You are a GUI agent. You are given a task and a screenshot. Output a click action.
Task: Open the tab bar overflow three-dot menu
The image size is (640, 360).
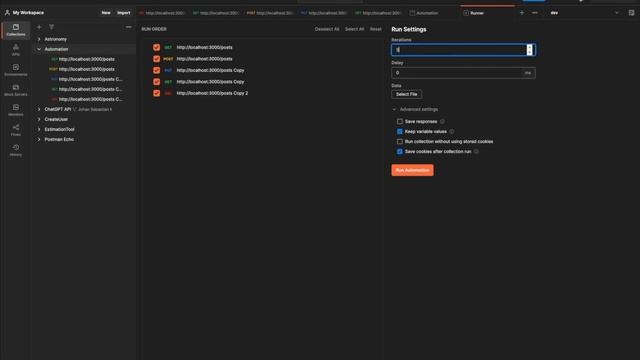point(535,13)
